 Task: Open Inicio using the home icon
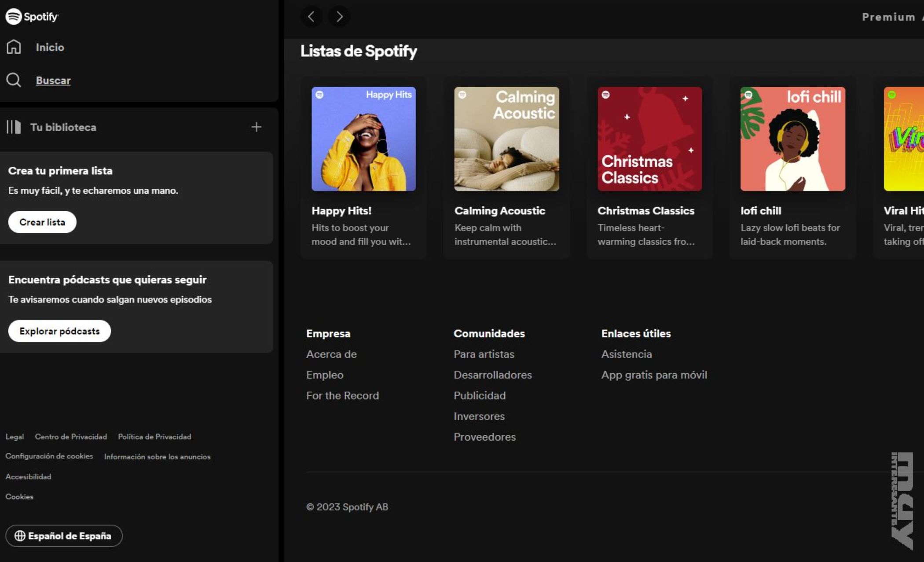click(14, 47)
